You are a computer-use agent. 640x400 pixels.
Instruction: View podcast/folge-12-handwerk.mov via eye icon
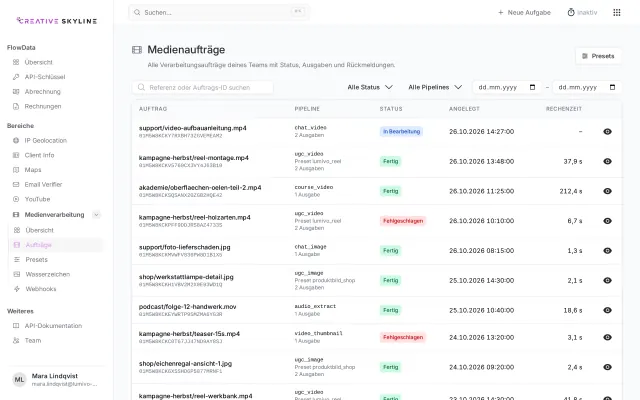(x=607, y=310)
